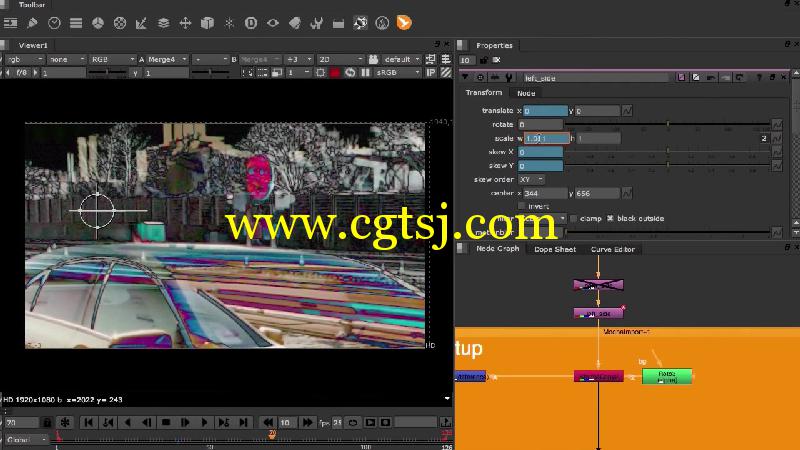Screen dimensions: 800x450
Task: Open the Deep nodes D icon
Action: (251, 23)
